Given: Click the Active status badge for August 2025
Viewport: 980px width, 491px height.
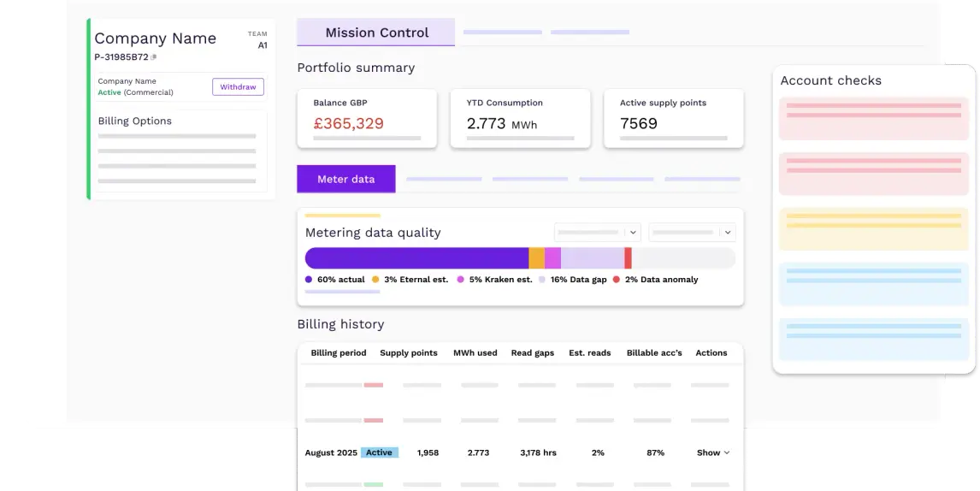Looking at the screenshot, I should pyautogui.click(x=380, y=453).
